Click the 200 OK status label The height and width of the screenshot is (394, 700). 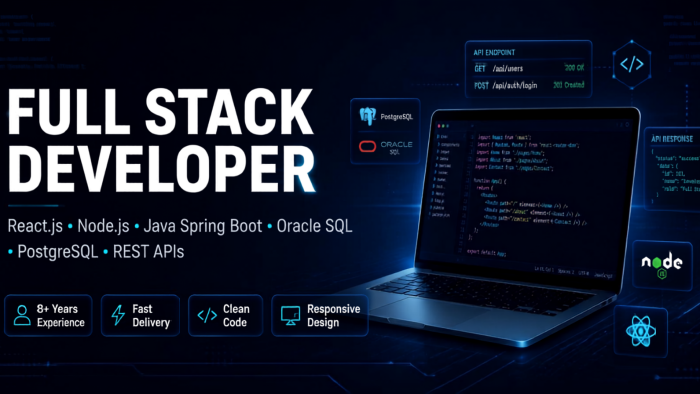click(574, 68)
